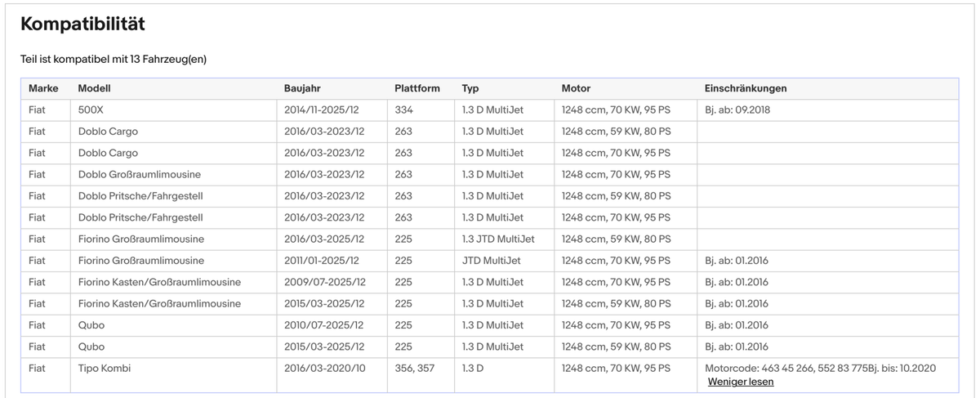This screenshot has width=980, height=398.
Task: Click the '1248 ccm, 70 KW, 95 PS' cell for Tipo Kombi
Action: tap(616, 369)
